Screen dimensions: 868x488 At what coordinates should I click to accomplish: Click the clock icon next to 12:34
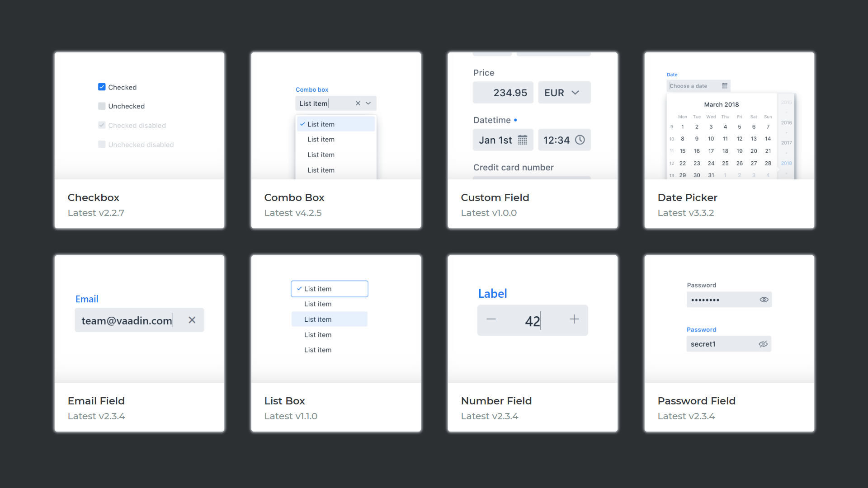pyautogui.click(x=580, y=140)
